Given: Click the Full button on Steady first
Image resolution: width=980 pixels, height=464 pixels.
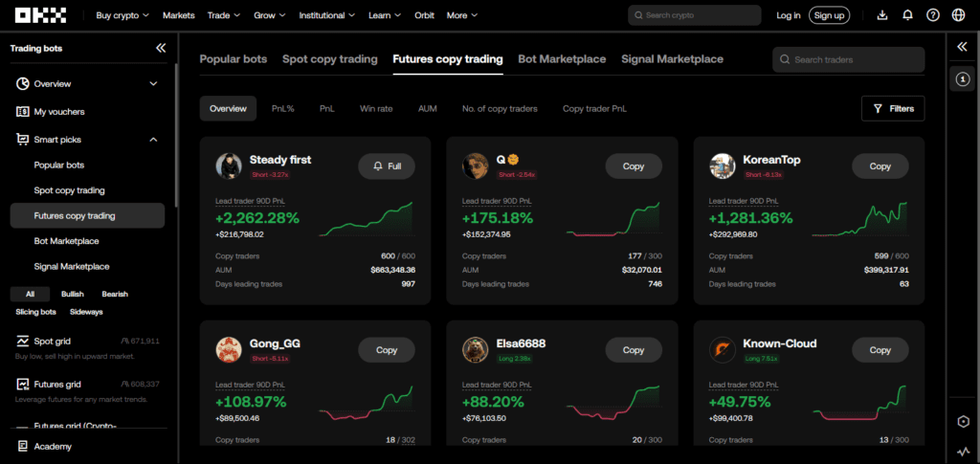Looking at the screenshot, I should click(387, 166).
